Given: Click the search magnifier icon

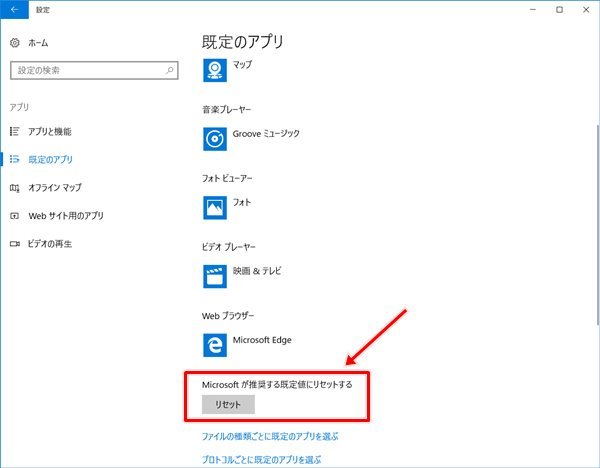Looking at the screenshot, I should pos(170,70).
